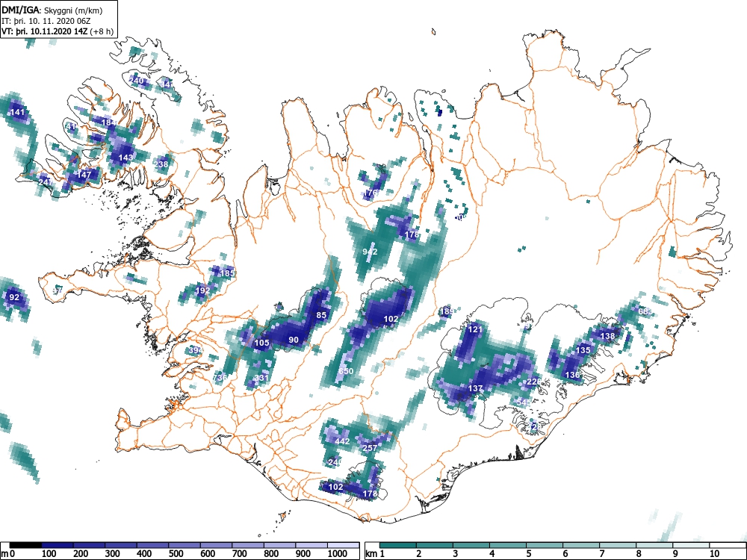Click the 105 visibility value on the map
This screenshot has height=560, width=747.
(262, 343)
